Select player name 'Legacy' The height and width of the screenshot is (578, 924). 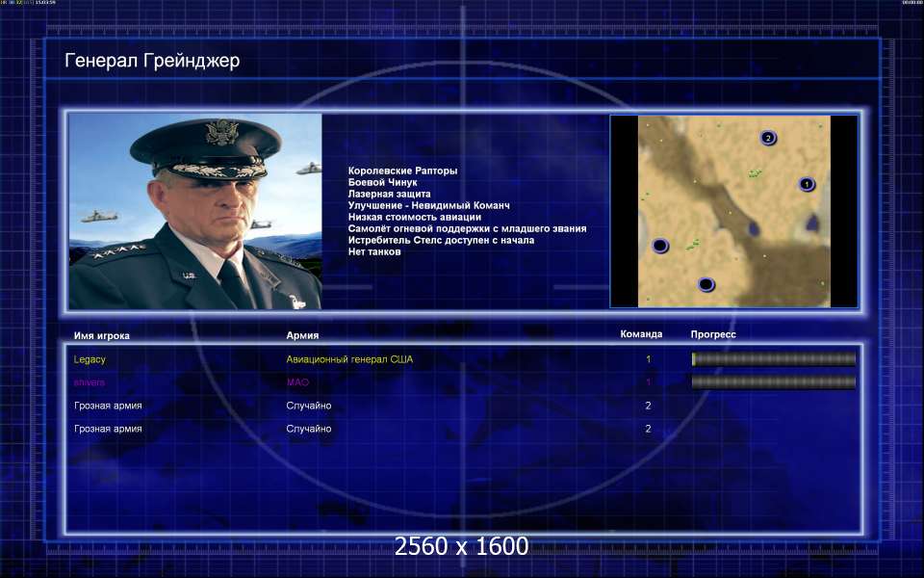pos(90,359)
